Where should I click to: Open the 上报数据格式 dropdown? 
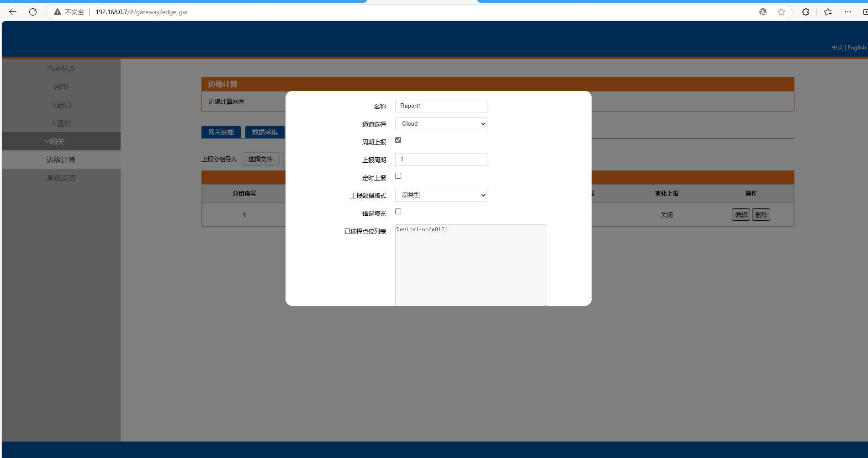tap(441, 195)
